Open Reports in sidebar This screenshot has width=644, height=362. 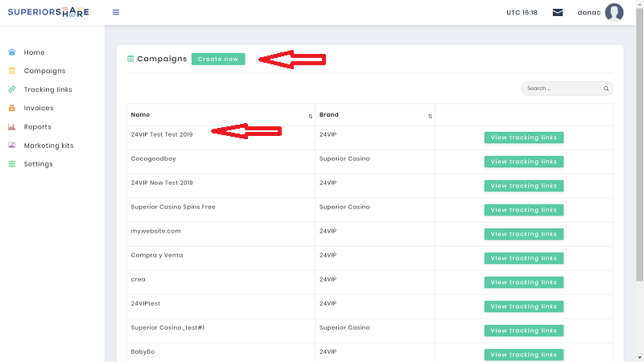point(37,127)
